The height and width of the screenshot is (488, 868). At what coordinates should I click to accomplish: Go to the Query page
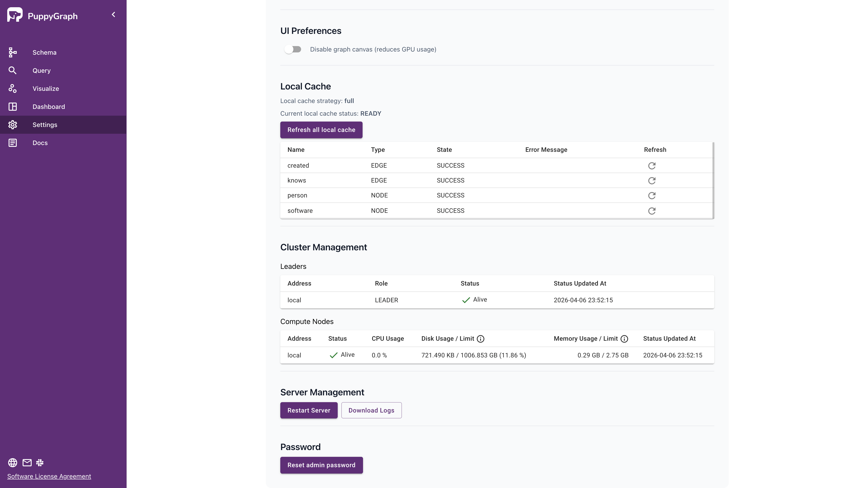[41, 70]
